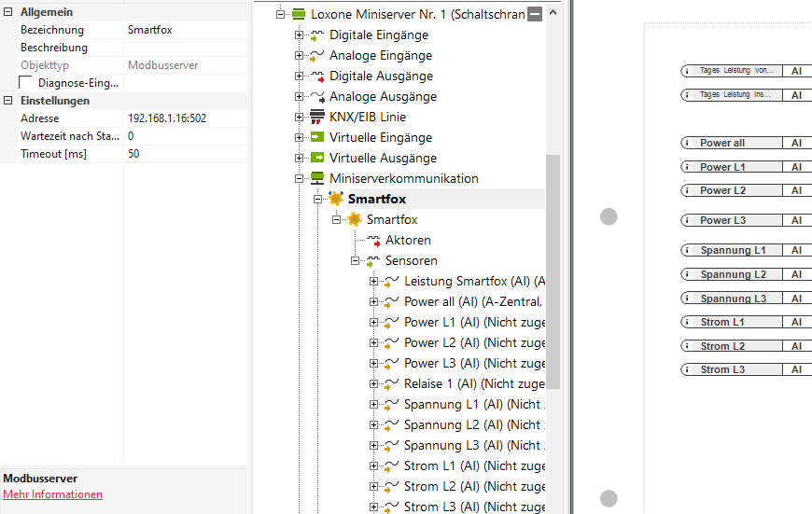Image resolution: width=812 pixels, height=514 pixels.
Task: Click the nested Smartfox device icon
Action: point(355,219)
